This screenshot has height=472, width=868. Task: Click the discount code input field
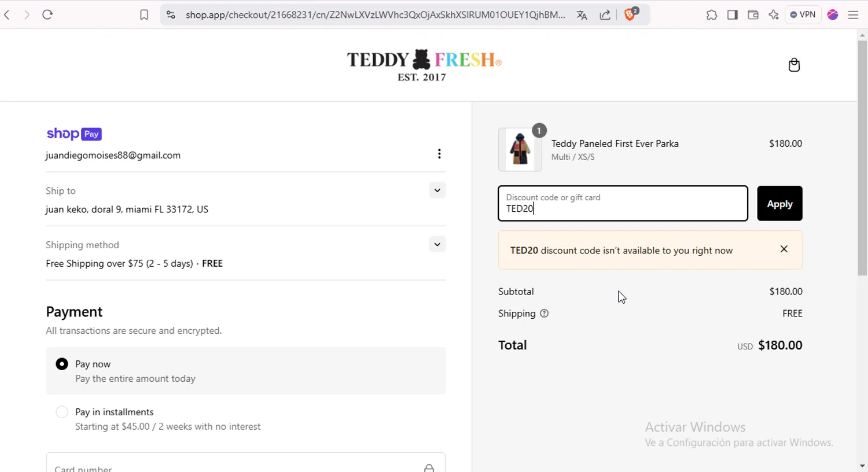click(623, 204)
